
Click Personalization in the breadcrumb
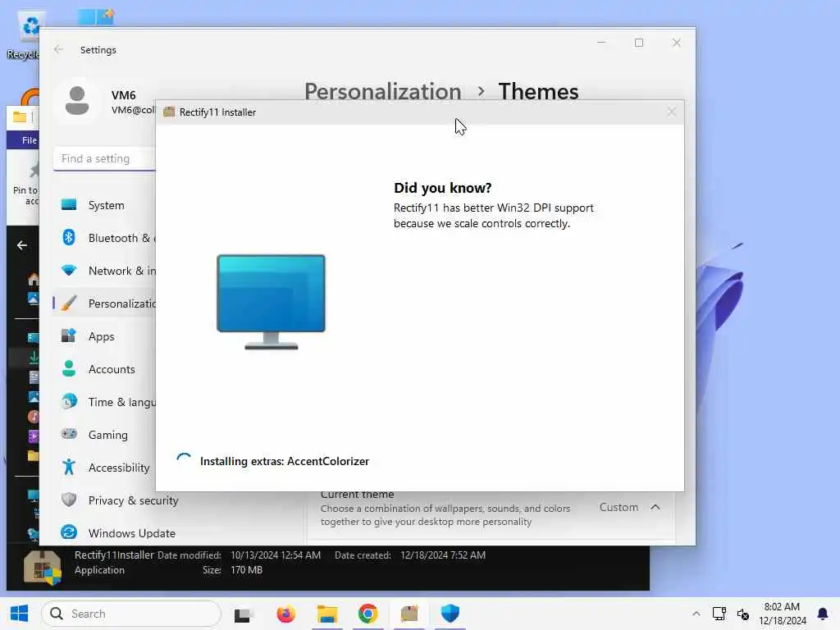(x=382, y=92)
